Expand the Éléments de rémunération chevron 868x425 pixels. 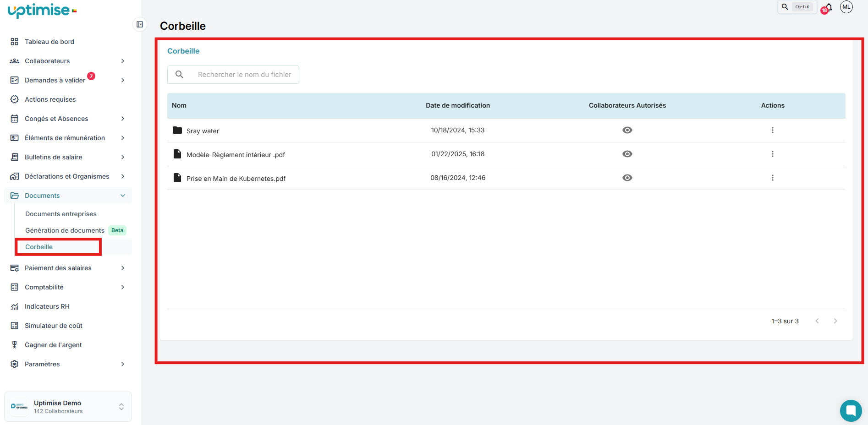(x=123, y=138)
